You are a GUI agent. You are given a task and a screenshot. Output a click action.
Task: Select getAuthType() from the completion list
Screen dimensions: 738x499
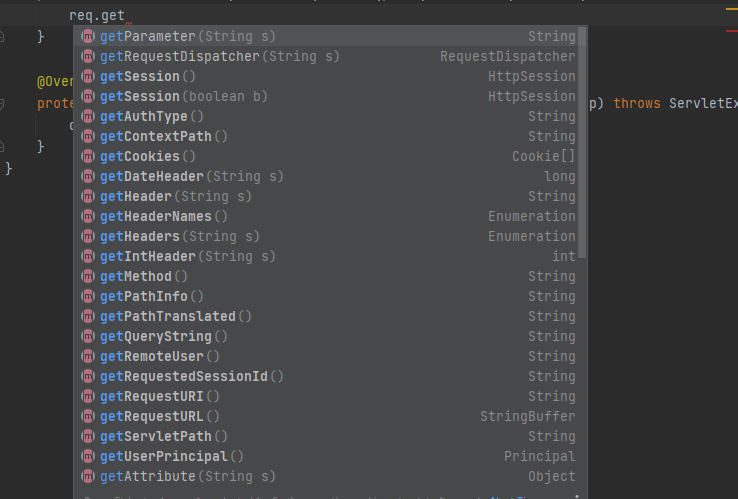[x=152, y=117]
